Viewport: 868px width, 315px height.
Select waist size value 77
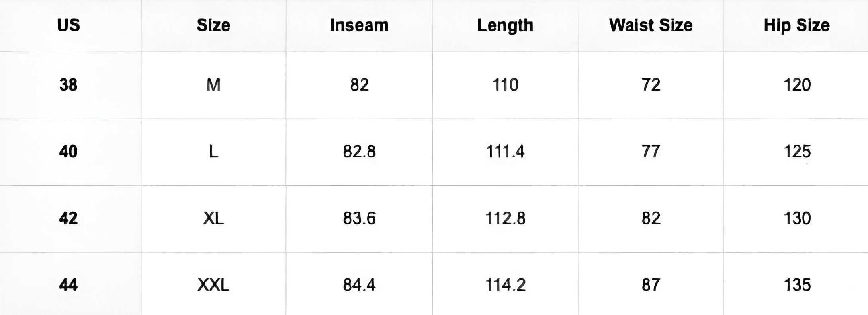tap(651, 152)
